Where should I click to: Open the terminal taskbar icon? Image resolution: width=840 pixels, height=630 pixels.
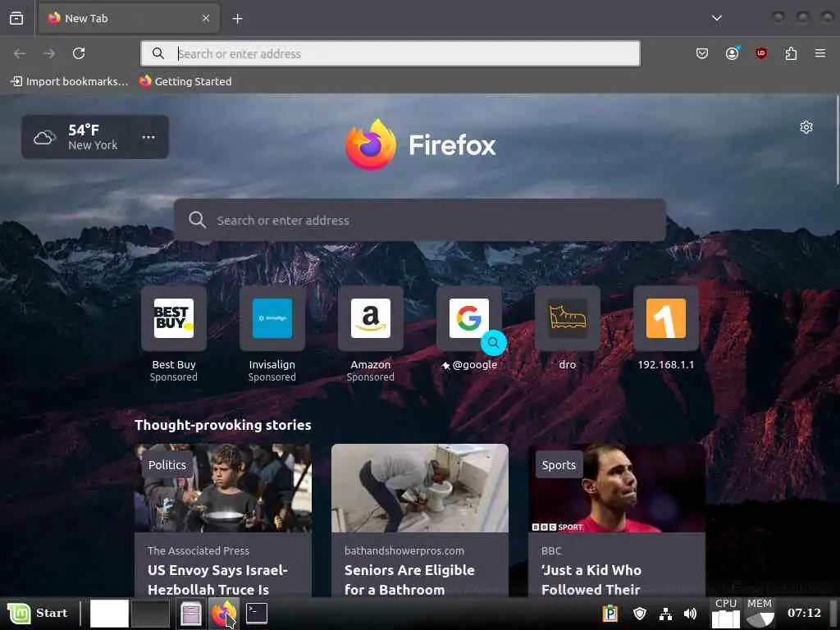coord(257,614)
